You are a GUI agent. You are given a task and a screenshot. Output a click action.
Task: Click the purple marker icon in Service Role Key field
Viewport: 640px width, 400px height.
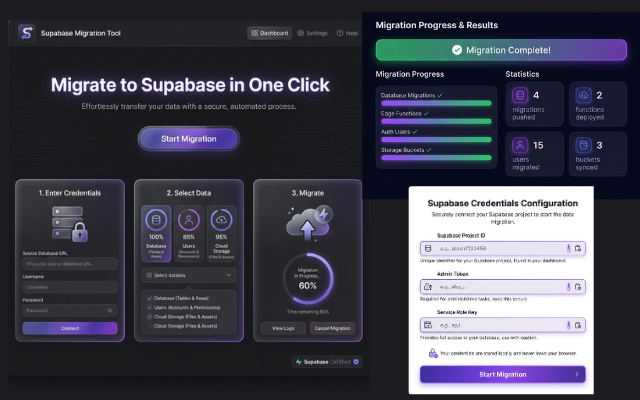coord(568,325)
